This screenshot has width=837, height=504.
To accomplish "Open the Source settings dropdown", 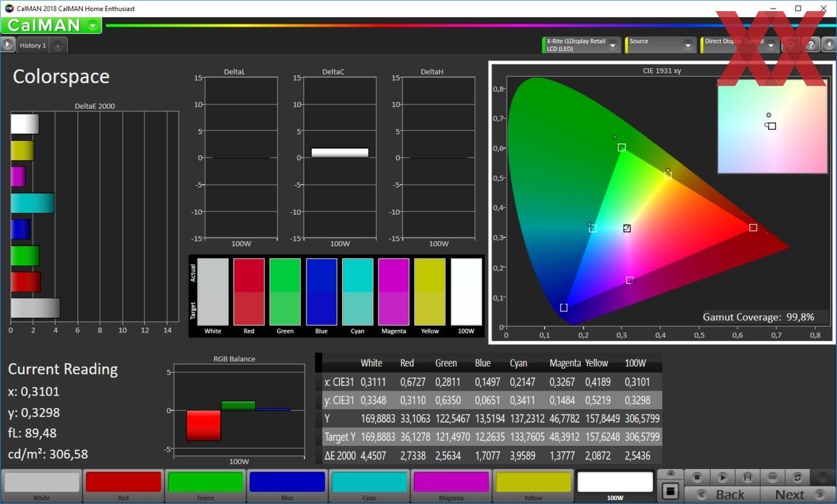I will pyautogui.click(x=660, y=45).
